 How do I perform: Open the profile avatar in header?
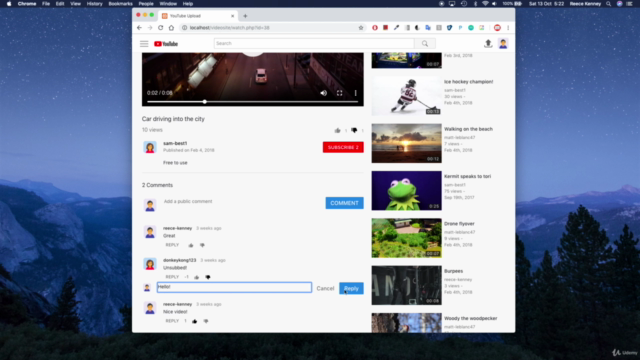tap(503, 43)
